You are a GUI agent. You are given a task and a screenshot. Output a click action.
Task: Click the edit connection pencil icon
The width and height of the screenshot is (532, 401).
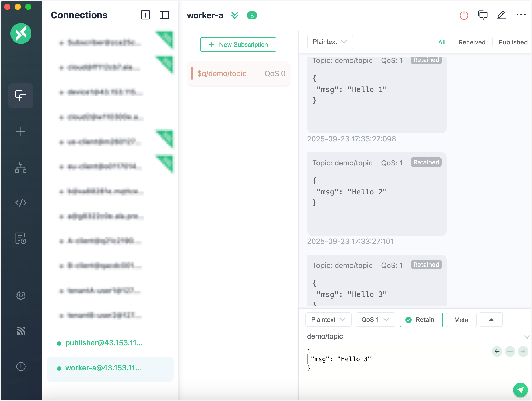pyautogui.click(x=501, y=15)
